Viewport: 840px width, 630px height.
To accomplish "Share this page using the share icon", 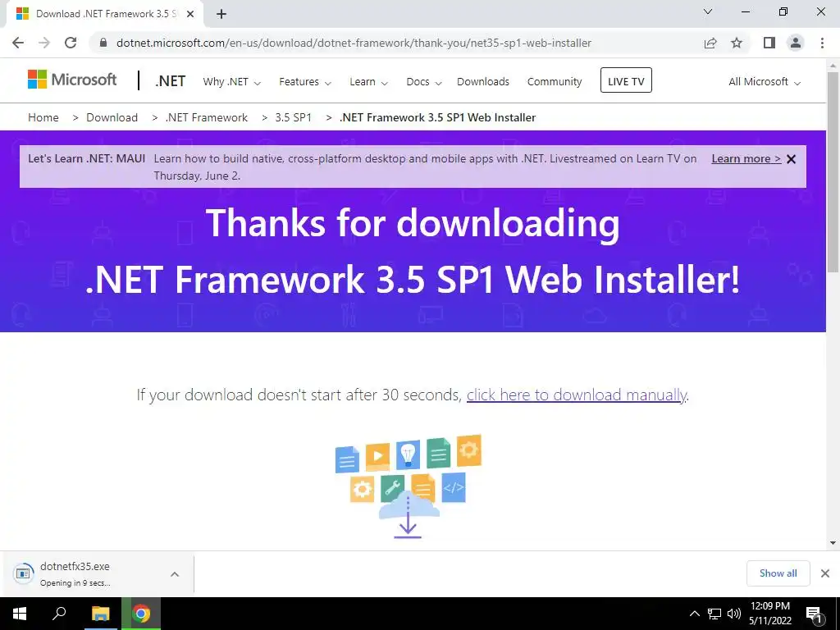I will tap(710, 43).
